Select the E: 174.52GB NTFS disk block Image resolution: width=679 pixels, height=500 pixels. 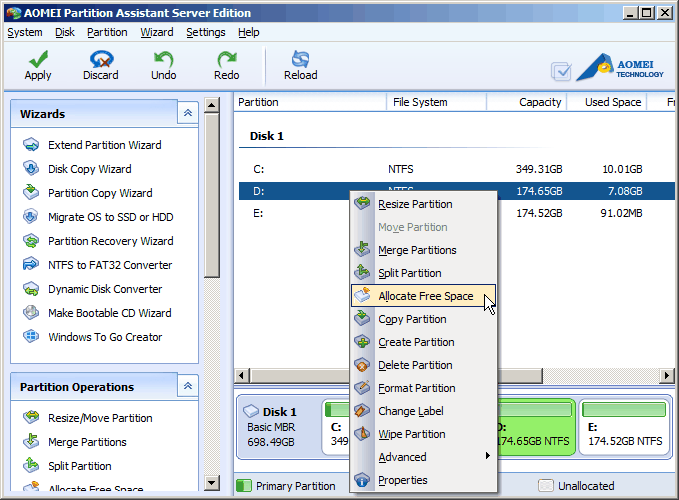click(624, 428)
